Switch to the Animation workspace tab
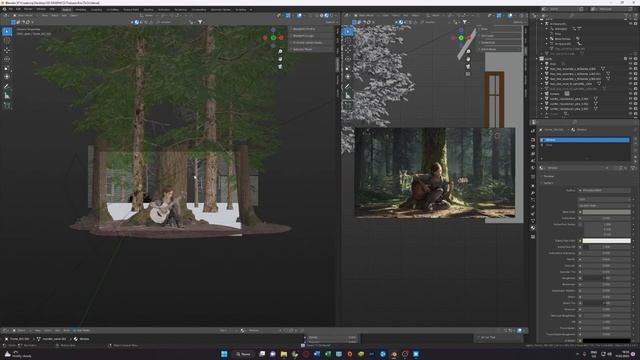Viewport: 640px width, 360px height. click(164, 9)
